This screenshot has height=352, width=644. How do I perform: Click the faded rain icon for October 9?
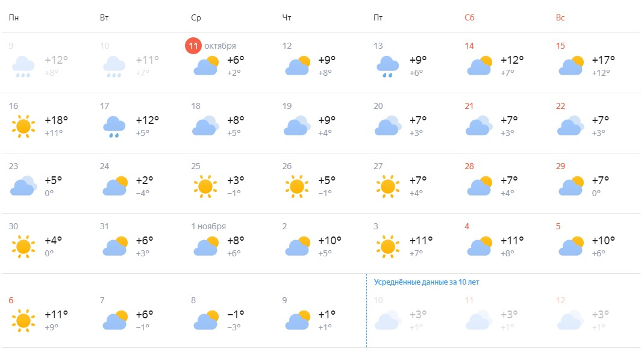[x=23, y=66]
